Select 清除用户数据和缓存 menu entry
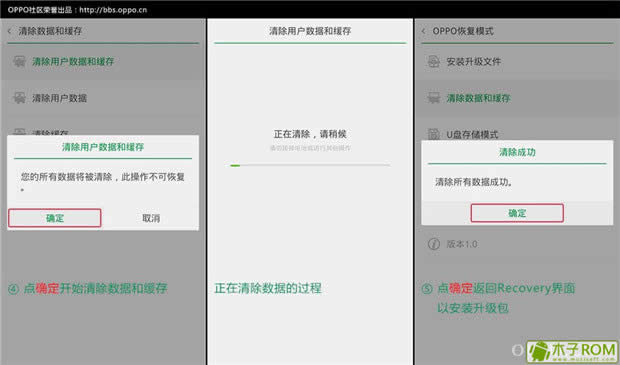The image size is (620, 365). tap(103, 62)
